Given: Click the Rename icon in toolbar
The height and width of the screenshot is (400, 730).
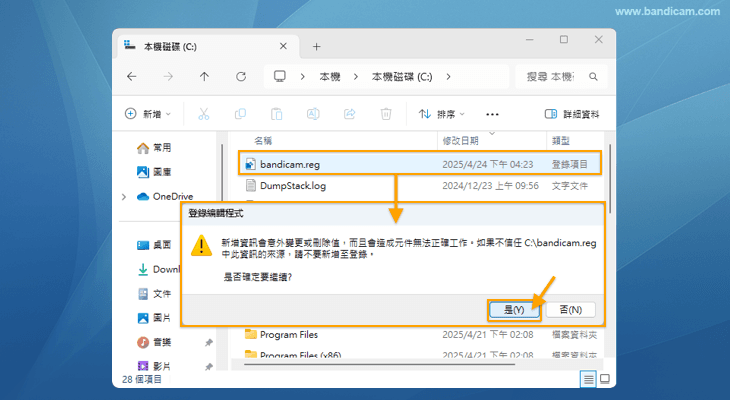Looking at the screenshot, I should (x=313, y=114).
